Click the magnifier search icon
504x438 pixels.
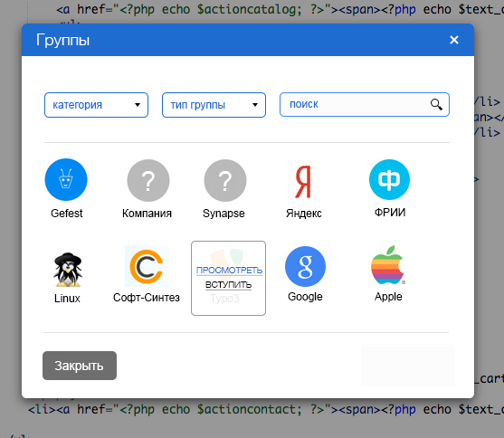tap(436, 104)
